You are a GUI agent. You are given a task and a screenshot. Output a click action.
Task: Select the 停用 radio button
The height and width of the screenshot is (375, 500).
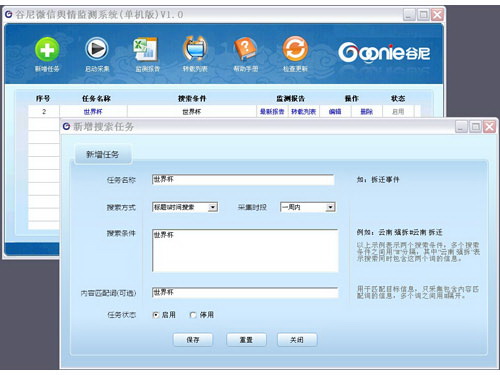point(193,315)
